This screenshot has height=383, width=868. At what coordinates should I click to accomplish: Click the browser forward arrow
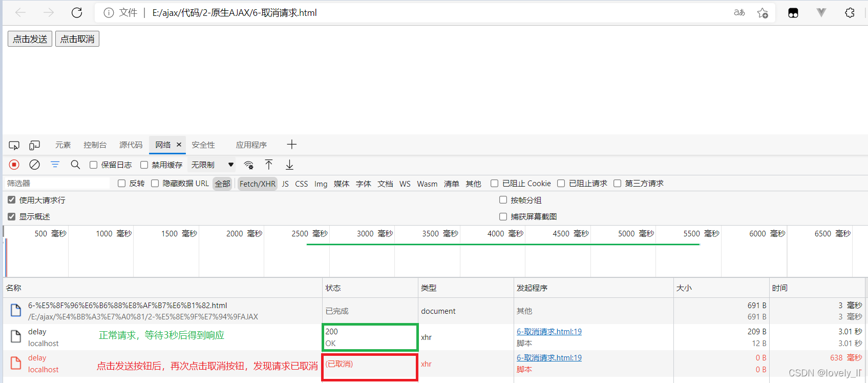coord(49,12)
